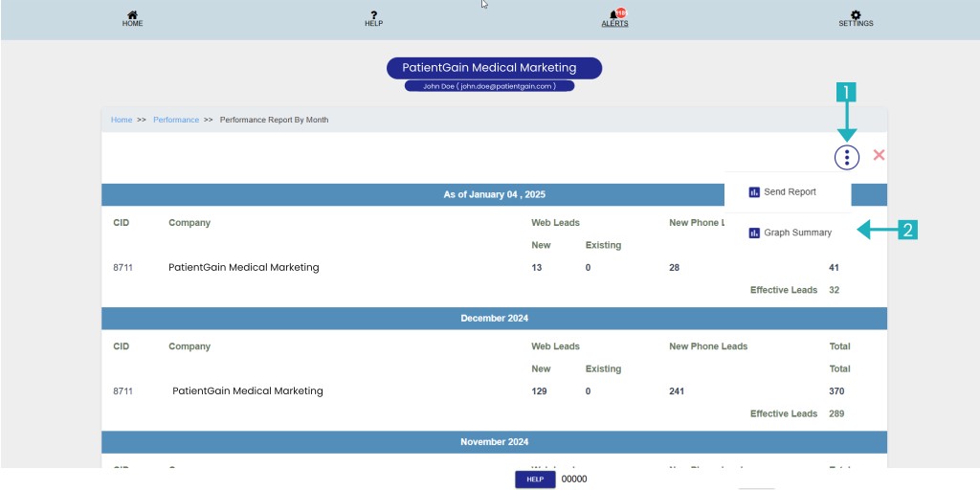Screen dimensions: 980x490
Task: Close report with red X icon
Action: pos(879,155)
